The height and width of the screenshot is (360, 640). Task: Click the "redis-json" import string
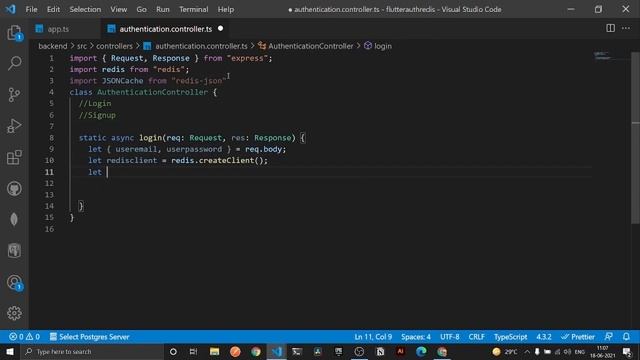199,81
